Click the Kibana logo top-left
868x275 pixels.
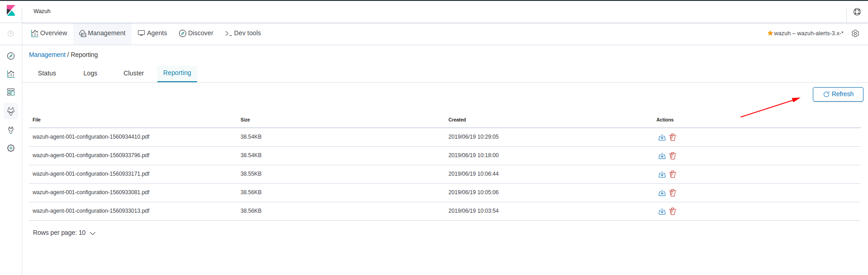pyautogui.click(x=11, y=10)
